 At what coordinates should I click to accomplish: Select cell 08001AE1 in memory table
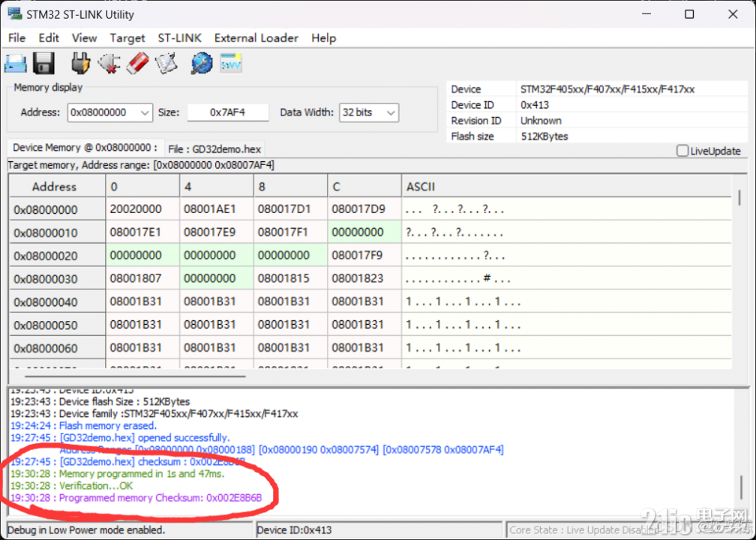(217, 209)
